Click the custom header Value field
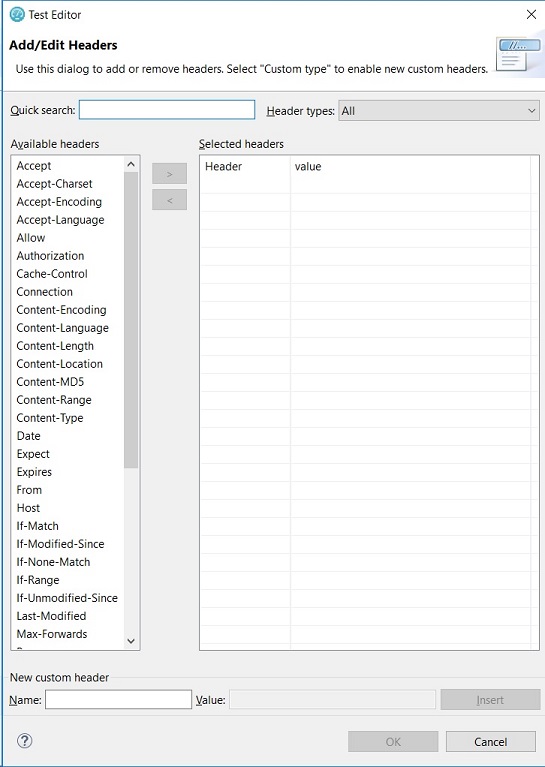 coord(333,699)
